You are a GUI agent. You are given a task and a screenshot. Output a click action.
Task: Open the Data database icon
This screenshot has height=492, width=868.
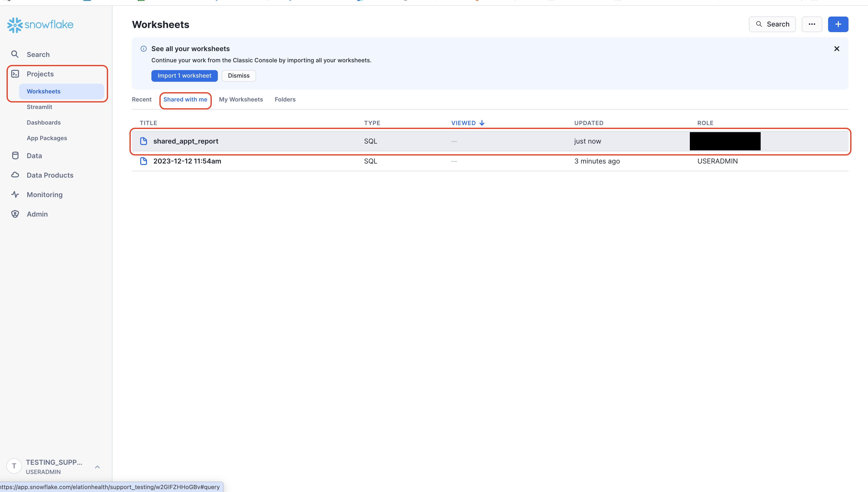click(15, 155)
